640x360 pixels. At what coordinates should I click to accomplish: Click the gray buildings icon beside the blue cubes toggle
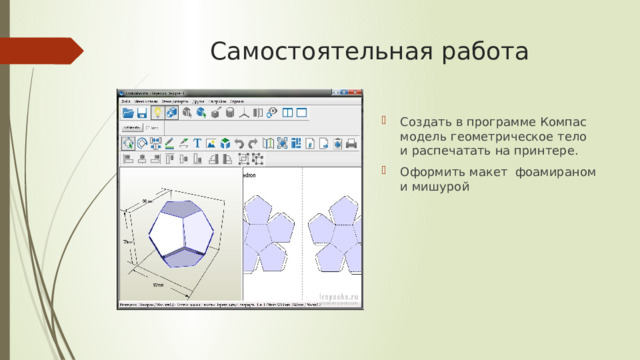(x=187, y=113)
